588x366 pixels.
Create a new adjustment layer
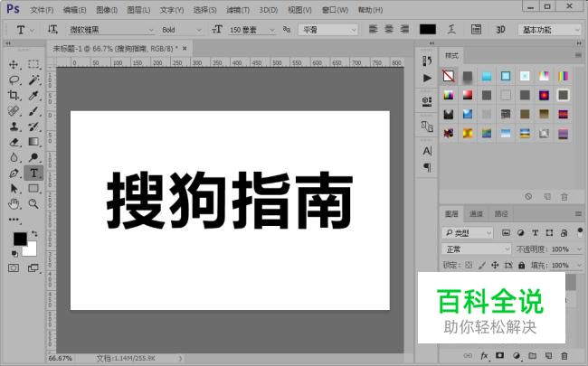click(517, 355)
